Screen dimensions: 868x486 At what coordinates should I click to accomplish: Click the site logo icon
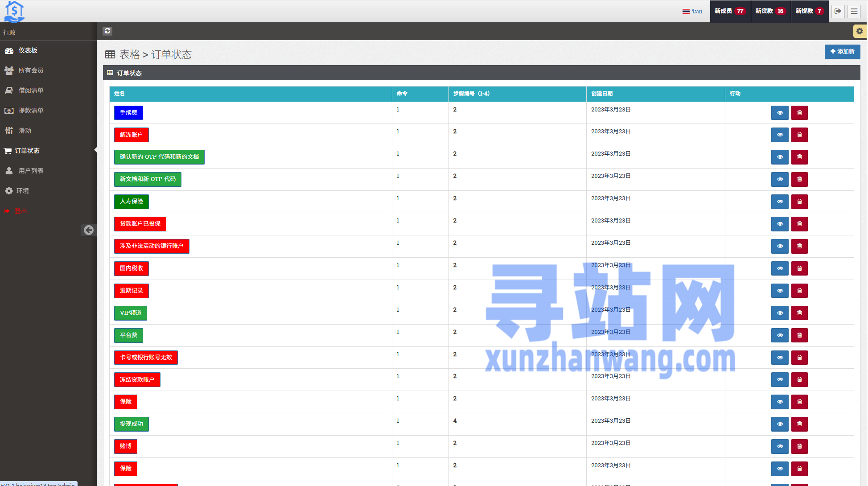14,11
